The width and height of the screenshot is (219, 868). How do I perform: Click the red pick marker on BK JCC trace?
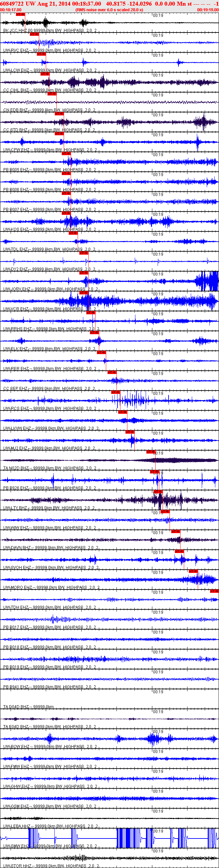pos(20,14)
